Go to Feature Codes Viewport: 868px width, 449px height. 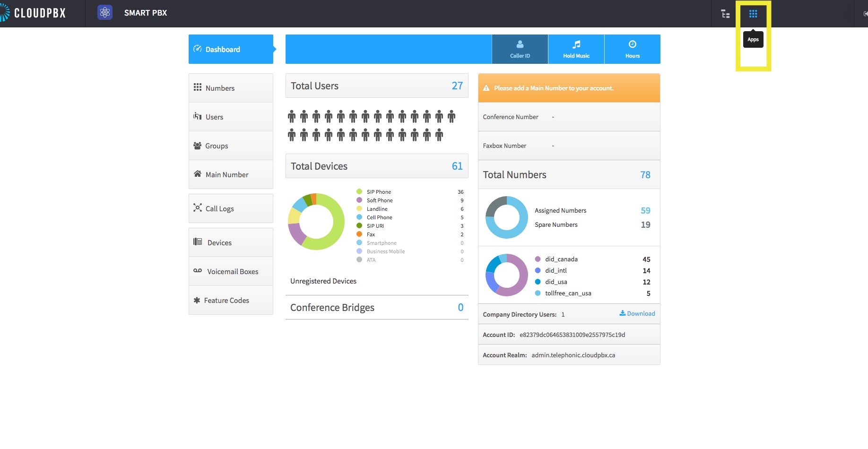231,300
